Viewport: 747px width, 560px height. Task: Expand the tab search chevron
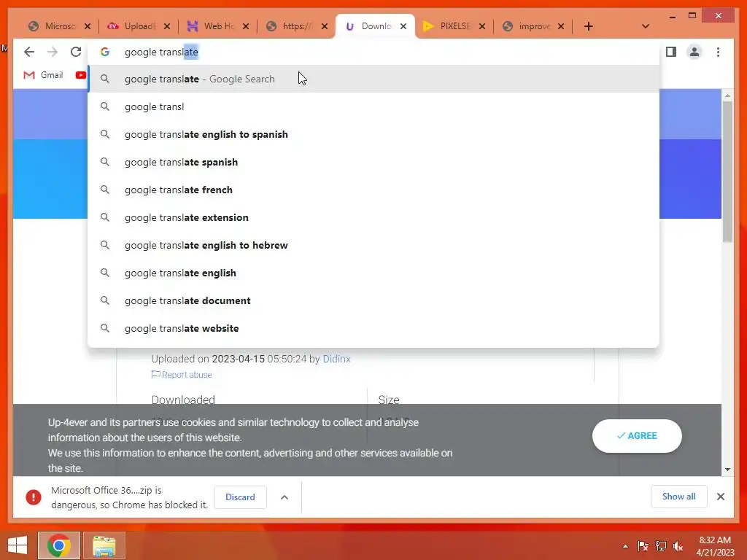coord(645,26)
